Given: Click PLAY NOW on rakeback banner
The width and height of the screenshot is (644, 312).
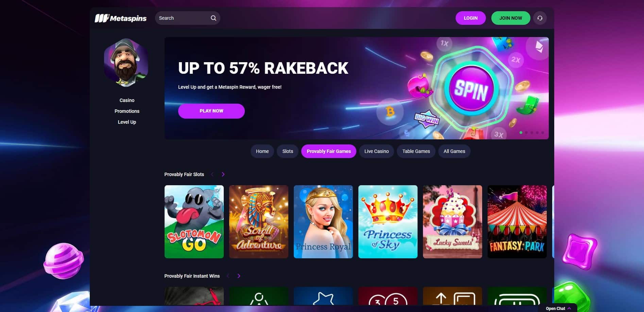Looking at the screenshot, I should tap(211, 111).
